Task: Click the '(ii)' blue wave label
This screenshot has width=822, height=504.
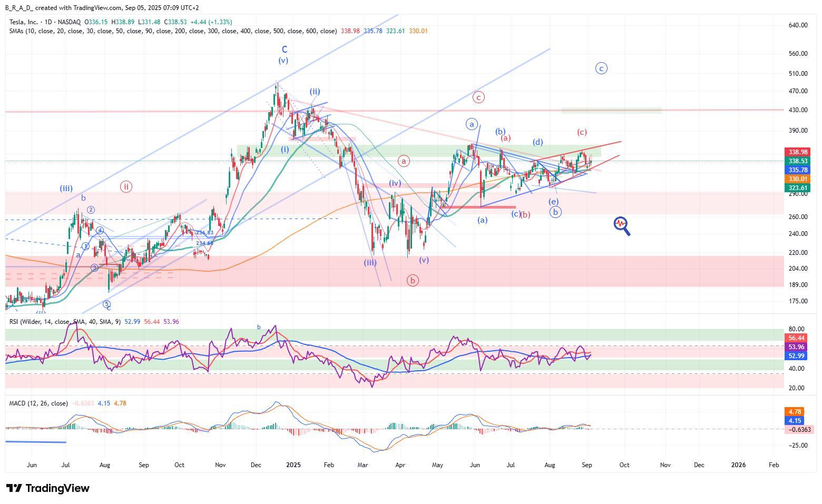Action: pyautogui.click(x=315, y=92)
